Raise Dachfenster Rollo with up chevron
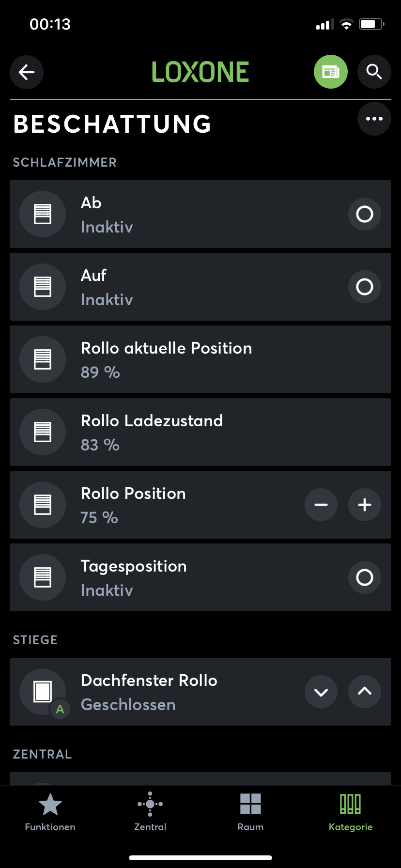 (365, 692)
